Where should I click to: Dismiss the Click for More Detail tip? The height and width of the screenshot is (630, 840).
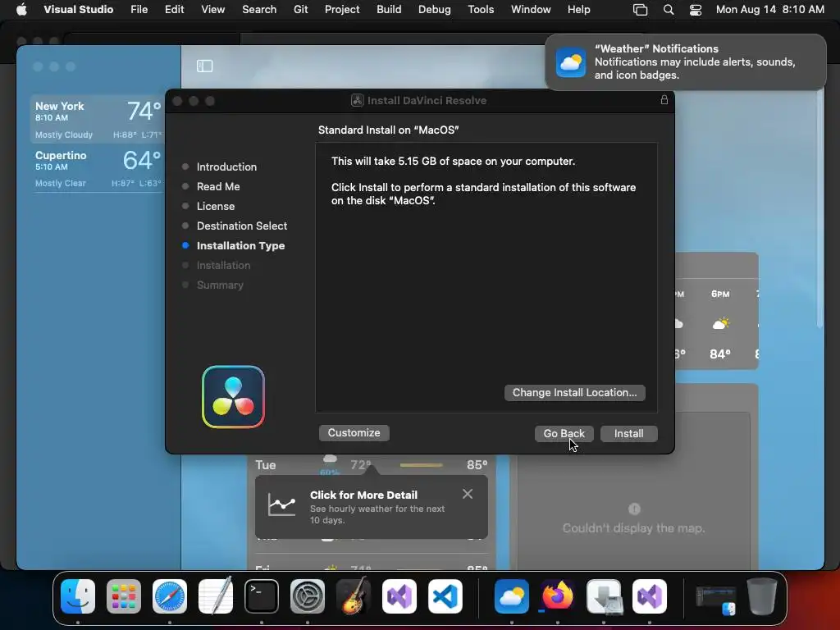(467, 494)
